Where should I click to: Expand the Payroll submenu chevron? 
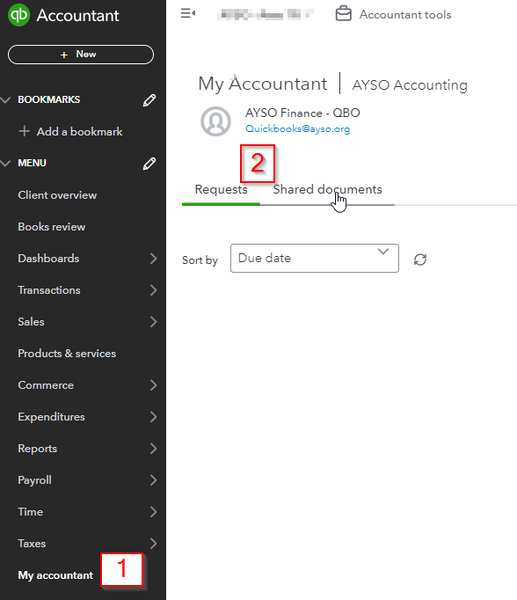(x=153, y=480)
